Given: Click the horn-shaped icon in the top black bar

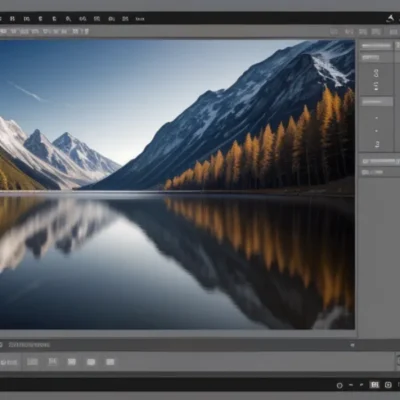Looking at the screenshot, I should click(390, 19).
